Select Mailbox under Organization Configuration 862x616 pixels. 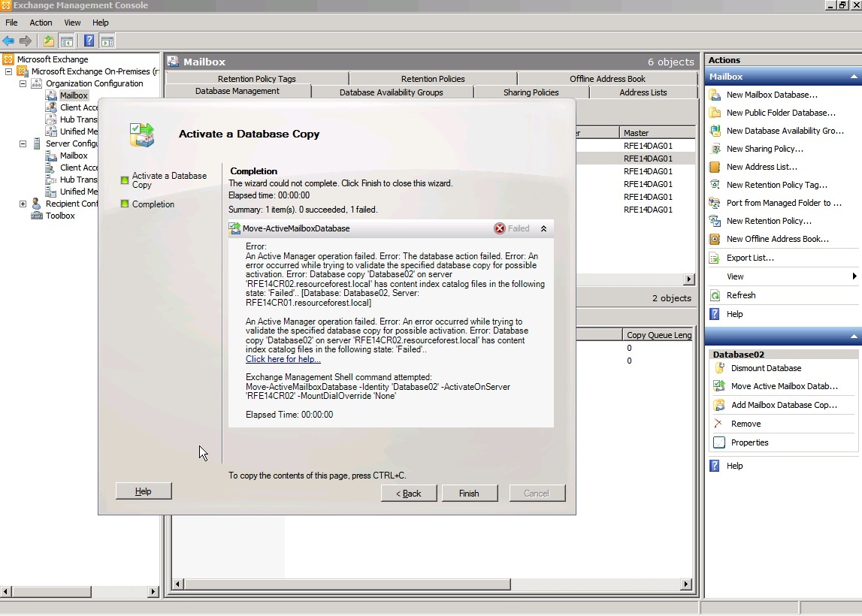click(x=74, y=95)
